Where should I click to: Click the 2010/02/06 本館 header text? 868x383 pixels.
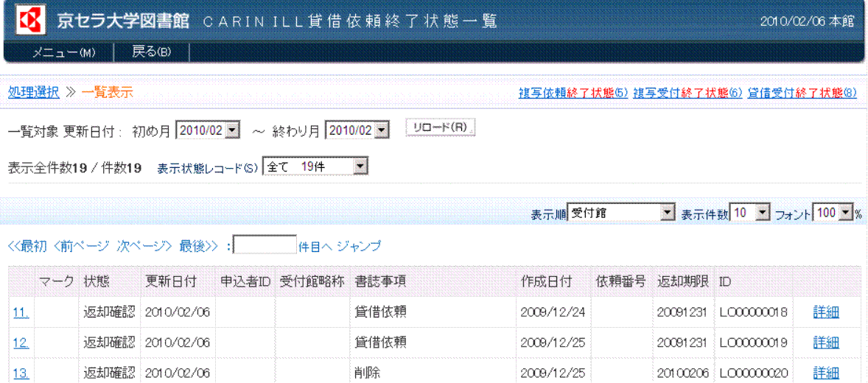click(808, 21)
